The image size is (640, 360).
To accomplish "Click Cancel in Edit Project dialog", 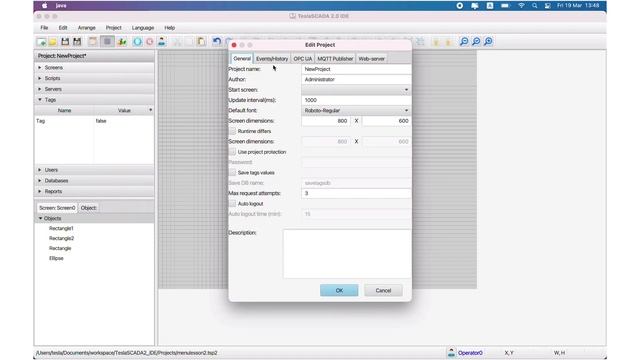I will (383, 291).
